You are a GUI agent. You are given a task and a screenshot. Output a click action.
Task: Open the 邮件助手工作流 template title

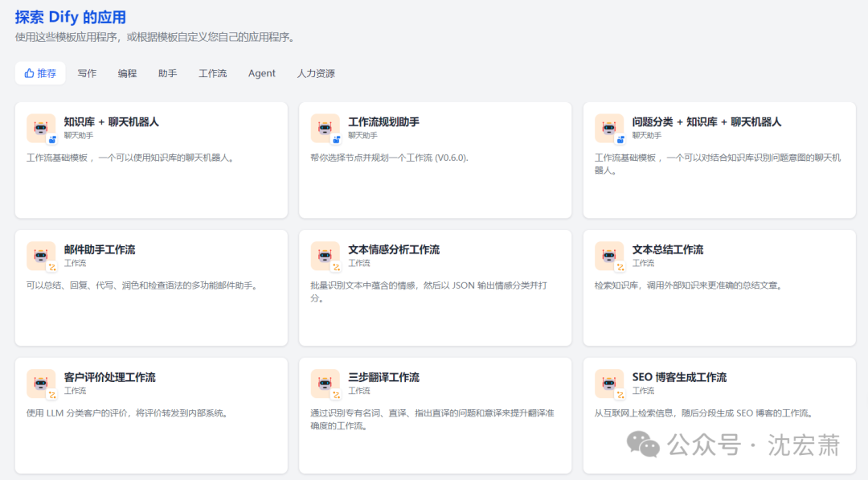(100, 250)
